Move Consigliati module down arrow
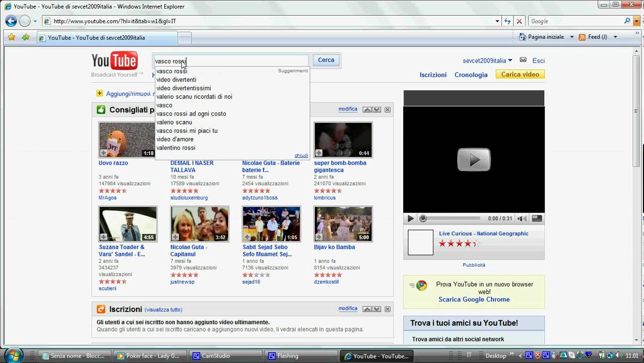The width and height of the screenshot is (644, 363). coord(376,109)
